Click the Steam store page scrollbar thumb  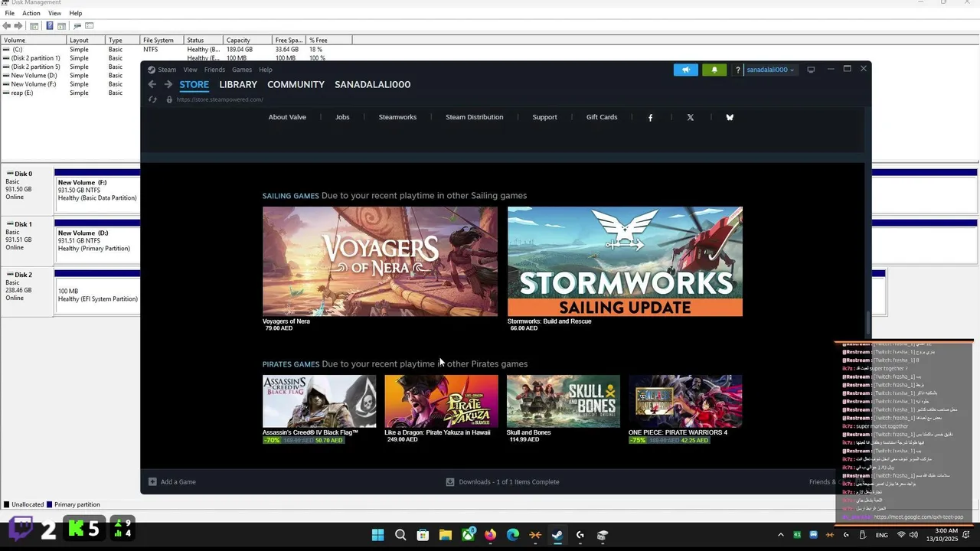click(x=867, y=323)
